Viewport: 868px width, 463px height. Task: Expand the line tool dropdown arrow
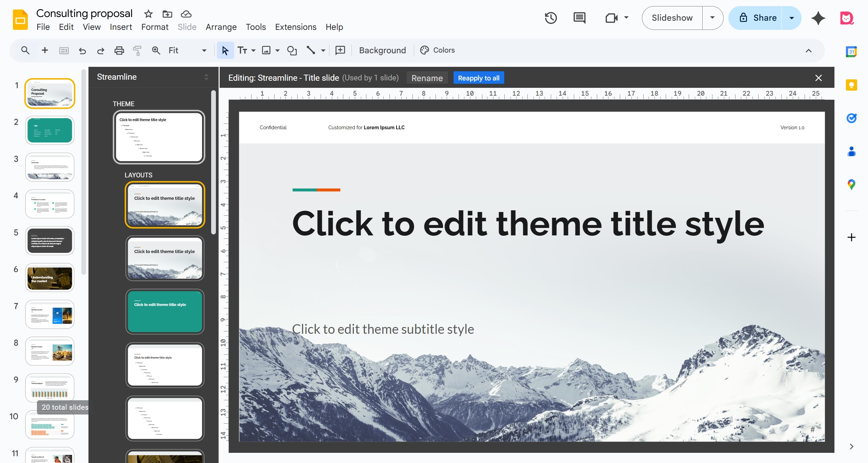323,51
